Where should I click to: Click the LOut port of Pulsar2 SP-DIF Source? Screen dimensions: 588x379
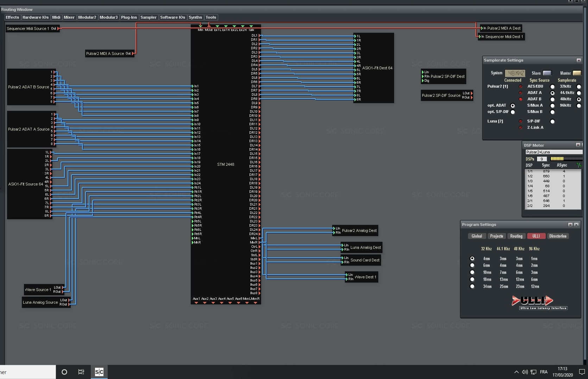click(x=472, y=93)
